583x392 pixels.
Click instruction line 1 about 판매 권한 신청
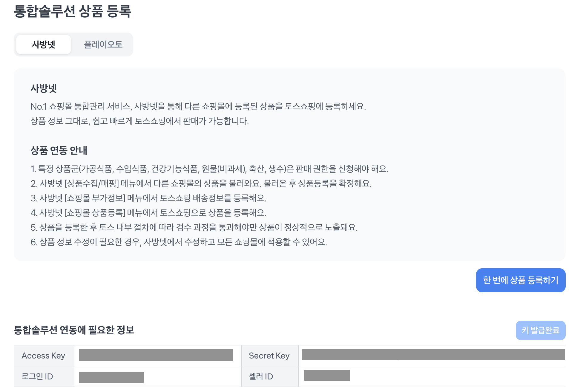[209, 169]
